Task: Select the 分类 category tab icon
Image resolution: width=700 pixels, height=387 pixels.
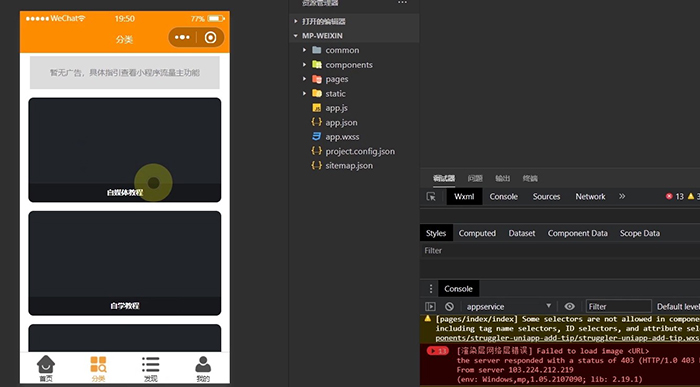Action: 98,364
